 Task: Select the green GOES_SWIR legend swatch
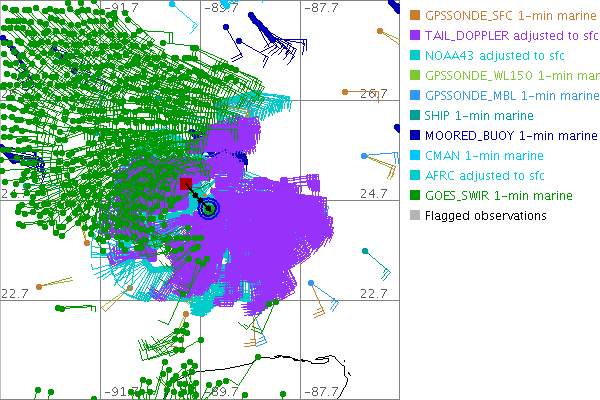(x=415, y=195)
